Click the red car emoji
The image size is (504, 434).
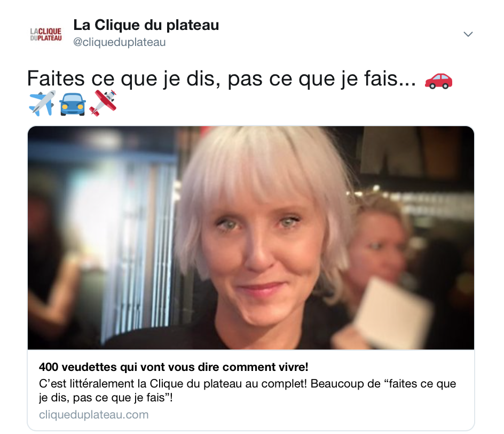(x=438, y=81)
